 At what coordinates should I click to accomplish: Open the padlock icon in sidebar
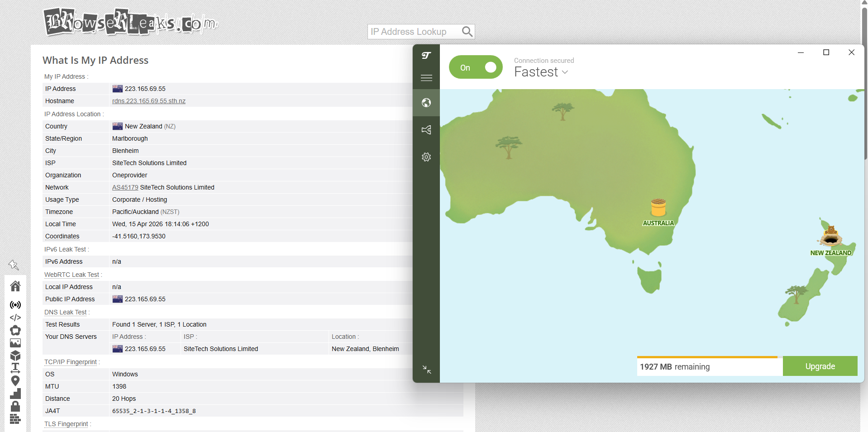15,406
